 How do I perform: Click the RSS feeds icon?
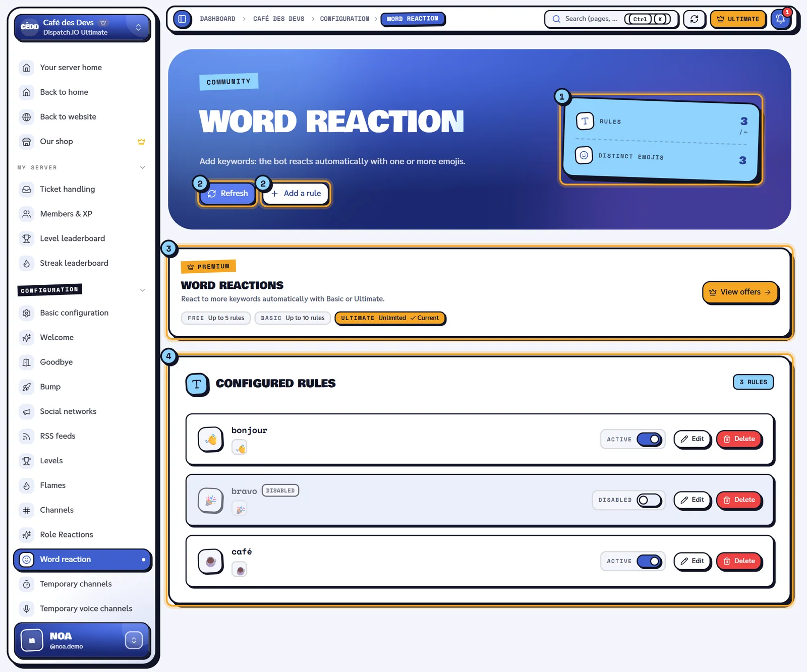point(27,436)
